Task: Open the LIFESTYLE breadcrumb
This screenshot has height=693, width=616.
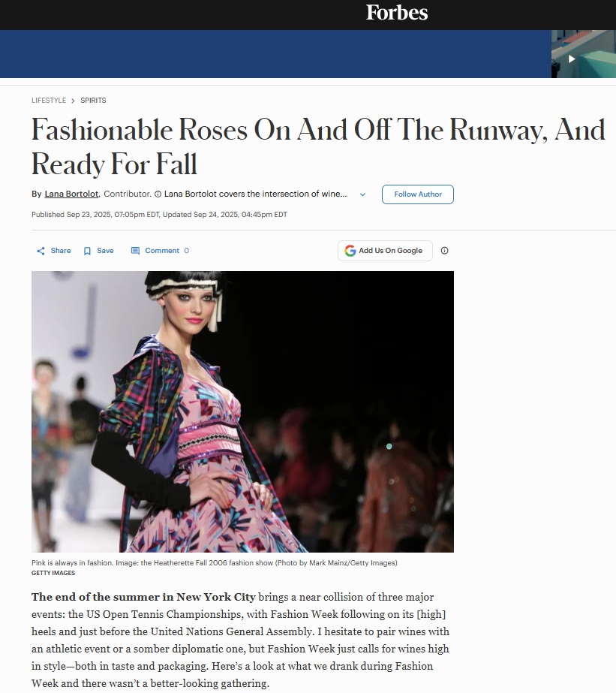Action: [49, 101]
